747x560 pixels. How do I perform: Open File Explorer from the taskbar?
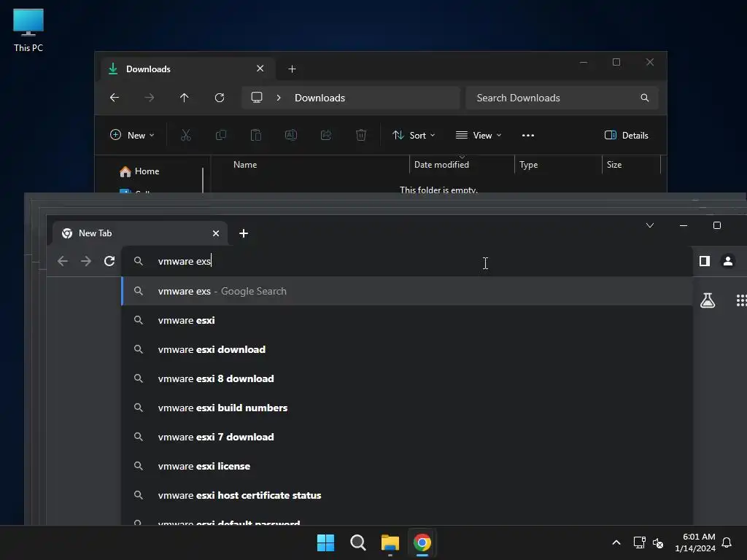click(x=390, y=542)
